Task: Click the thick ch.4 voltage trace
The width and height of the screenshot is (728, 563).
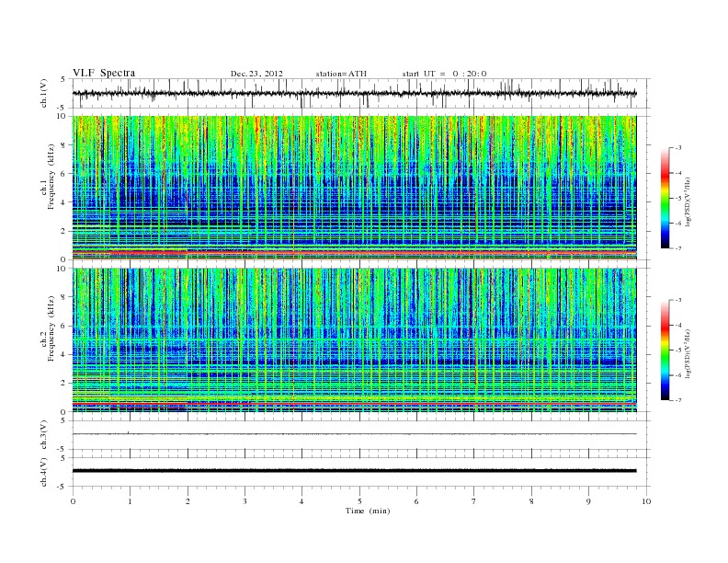Action: click(x=354, y=471)
